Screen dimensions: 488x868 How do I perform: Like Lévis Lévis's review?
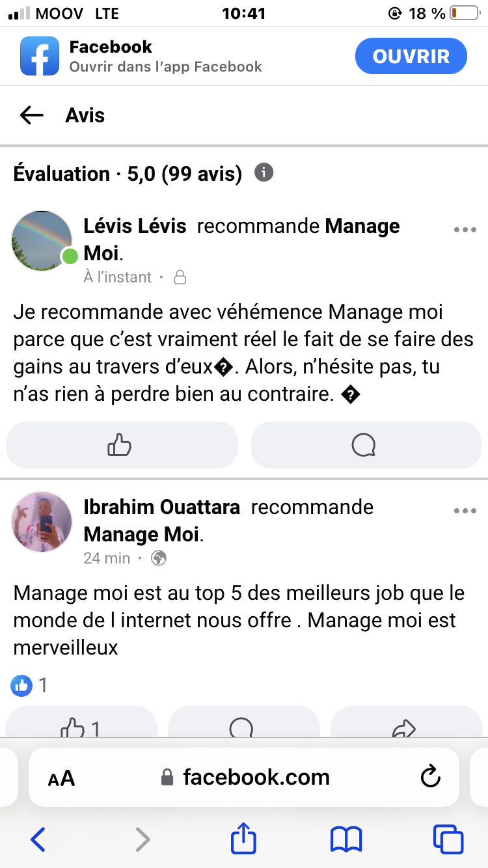click(x=122, y=445)
